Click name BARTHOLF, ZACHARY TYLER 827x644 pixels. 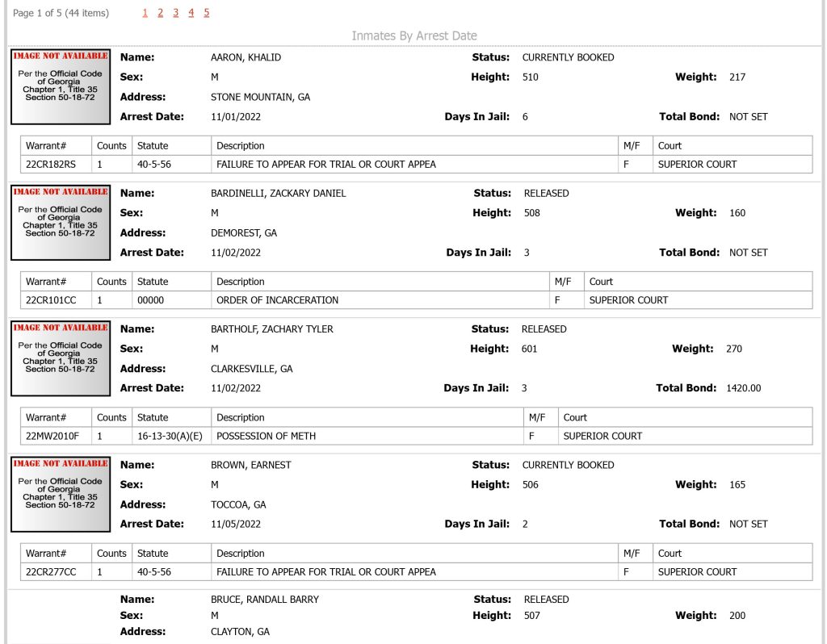point(271,329)
